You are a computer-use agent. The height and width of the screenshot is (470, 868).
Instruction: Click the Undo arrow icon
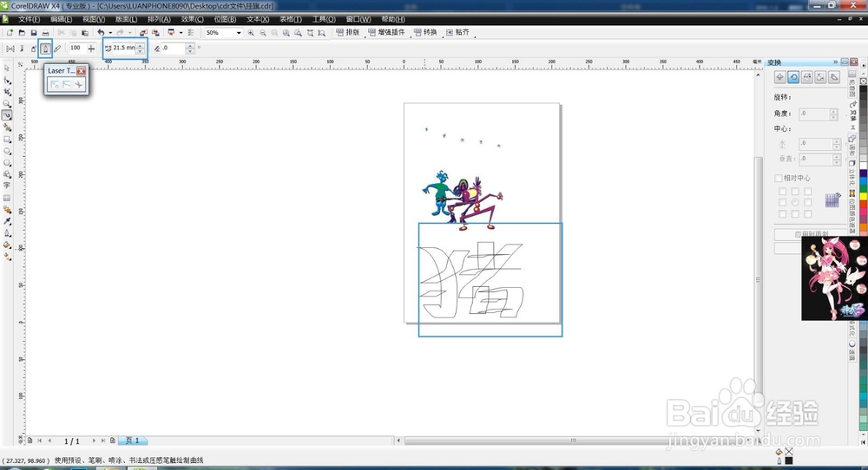point(101,33)
